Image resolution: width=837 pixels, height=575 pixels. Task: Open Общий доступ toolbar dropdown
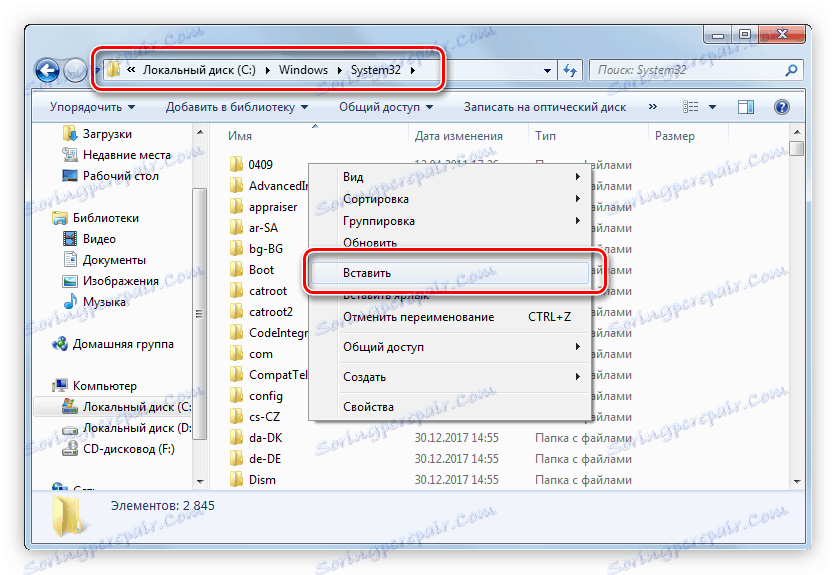386,107
